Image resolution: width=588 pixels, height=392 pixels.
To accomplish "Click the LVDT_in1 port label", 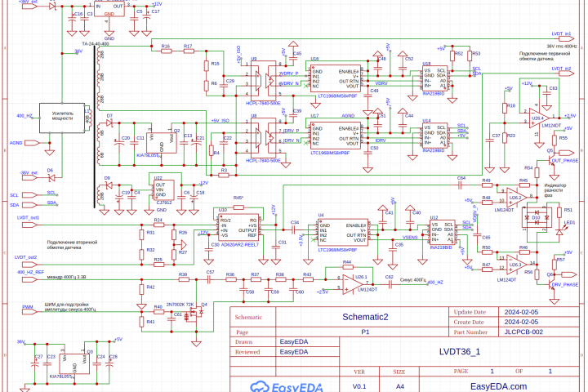I will tap(561, 33).
